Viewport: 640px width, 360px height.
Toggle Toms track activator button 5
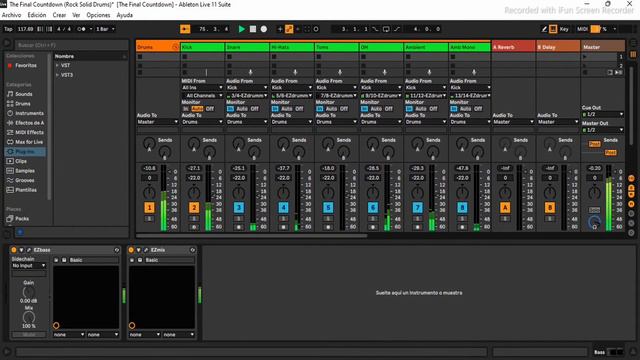(328, 207)
